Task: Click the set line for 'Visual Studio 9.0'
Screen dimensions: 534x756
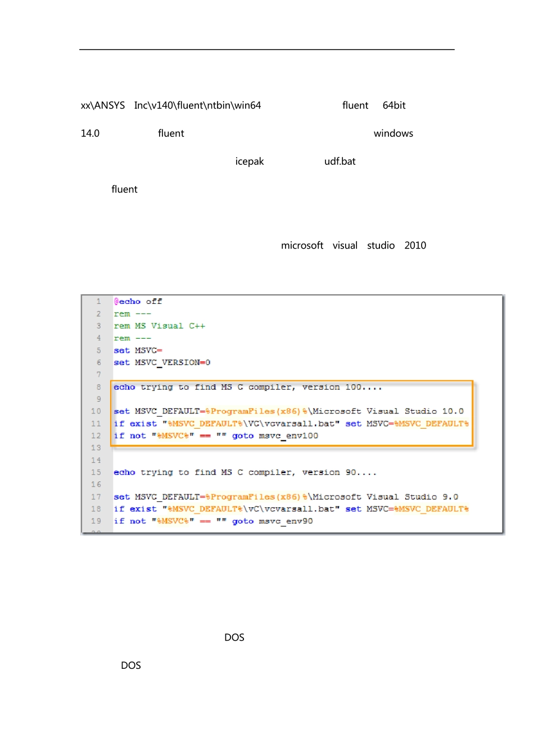Action: [x=286, y=497]
